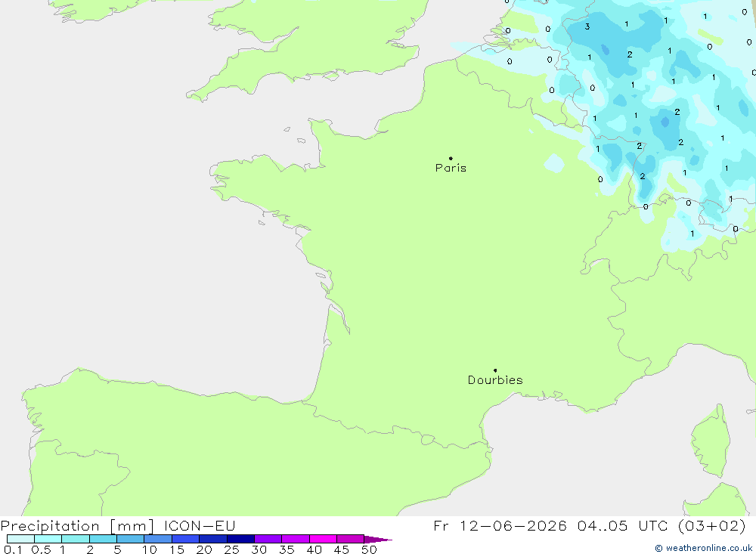Select the Paris city dot marker
Viewport: 756px width, 554px height.
451,158
